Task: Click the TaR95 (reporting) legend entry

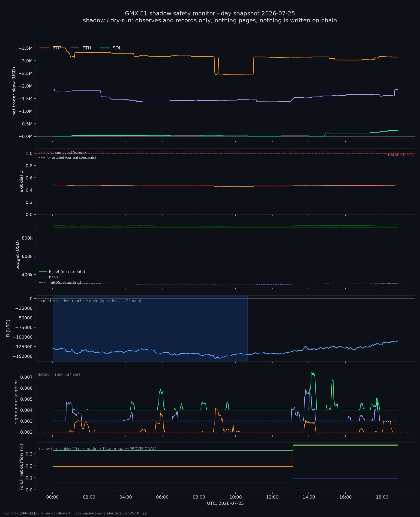Action: (x=60, y=283)
